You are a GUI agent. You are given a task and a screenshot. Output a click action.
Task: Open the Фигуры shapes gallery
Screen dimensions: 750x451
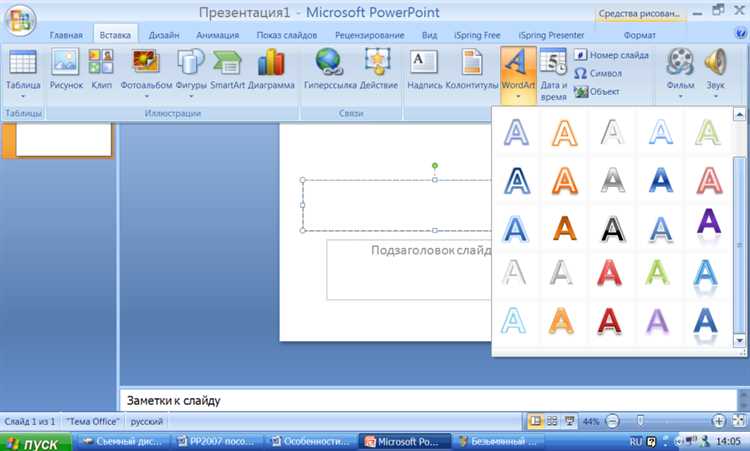tap(191, 70)
